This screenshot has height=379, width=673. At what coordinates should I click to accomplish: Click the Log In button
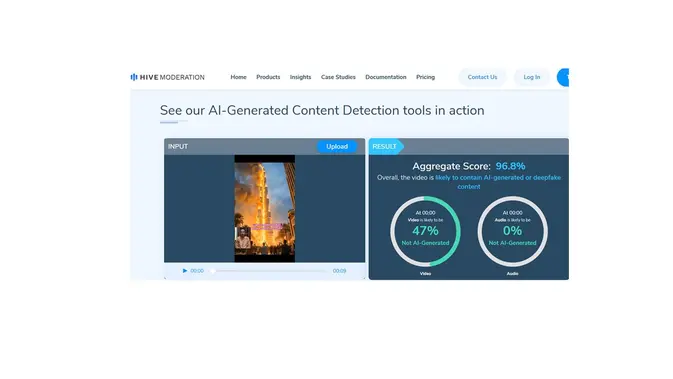[x=531, y=77]
